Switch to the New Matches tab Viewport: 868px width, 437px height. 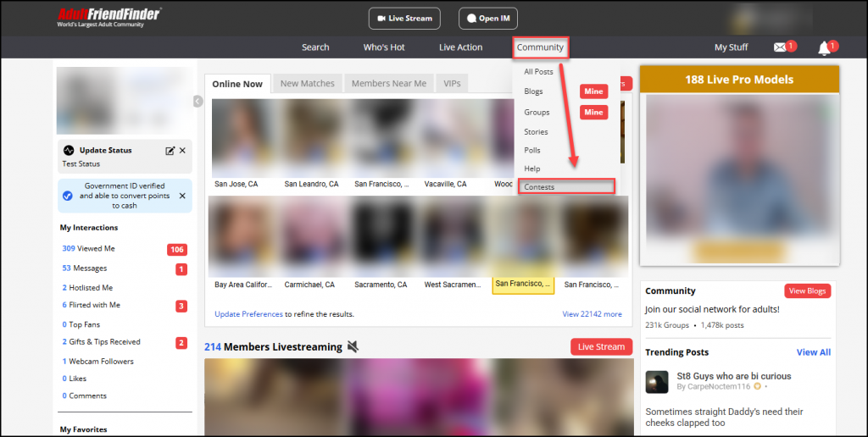point(307,84)
